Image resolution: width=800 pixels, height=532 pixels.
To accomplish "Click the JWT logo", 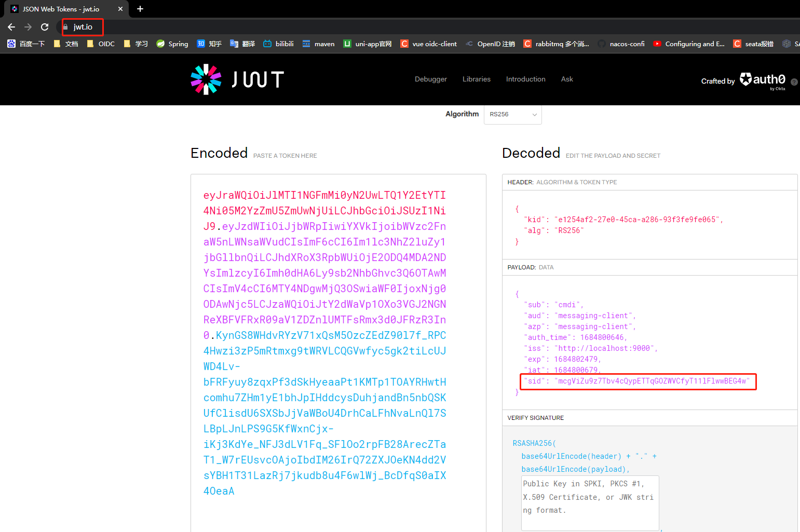I will 237,79.
